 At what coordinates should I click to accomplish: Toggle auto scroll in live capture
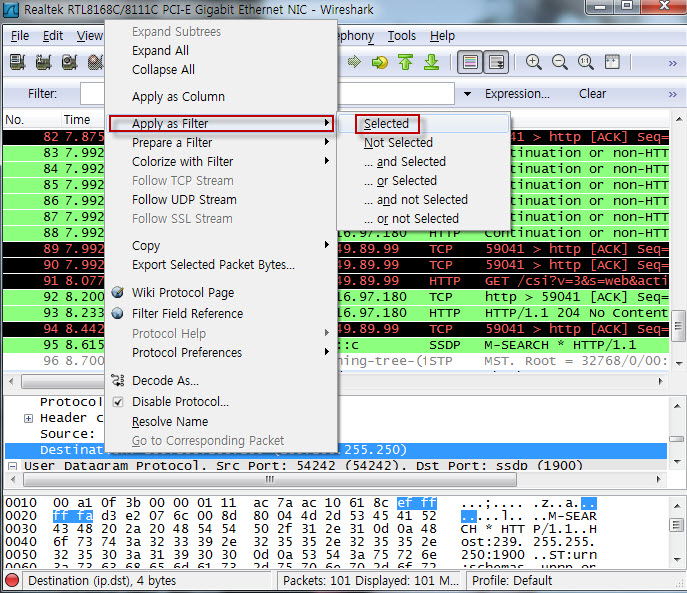496,62
